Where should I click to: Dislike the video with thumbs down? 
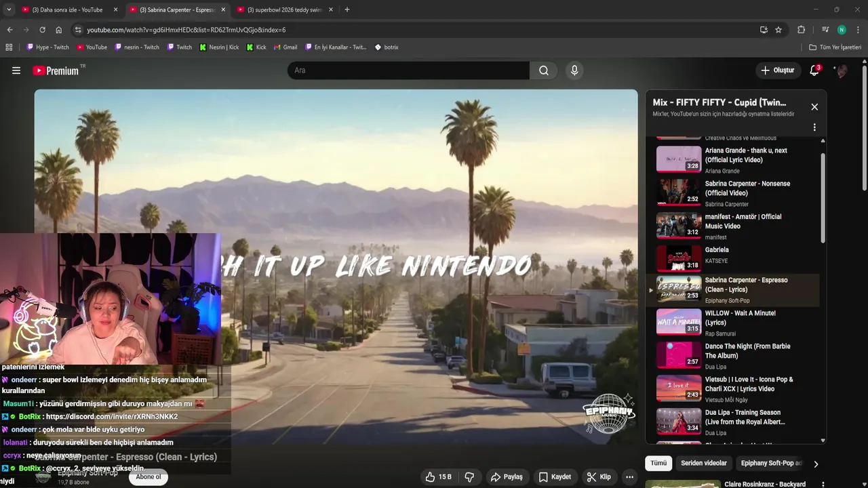tap(469, 477)
